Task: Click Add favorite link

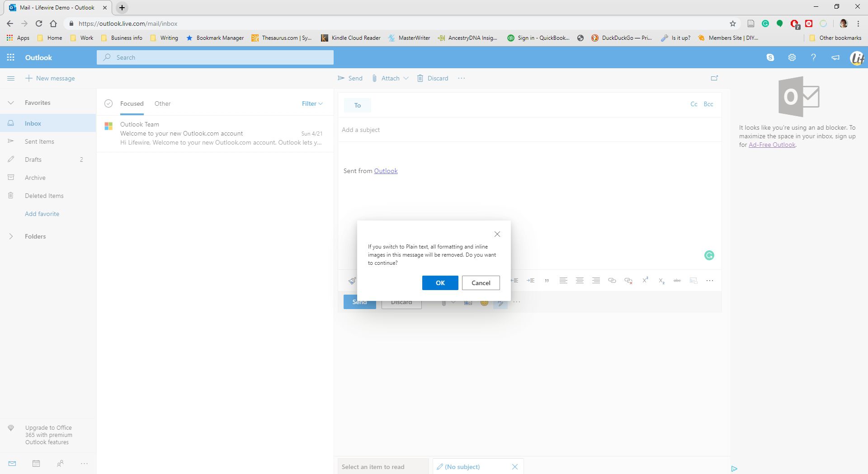Action: point(42,214)
